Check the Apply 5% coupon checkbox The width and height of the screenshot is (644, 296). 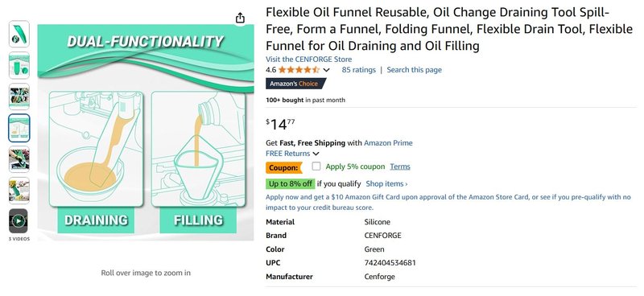point(316,166)
